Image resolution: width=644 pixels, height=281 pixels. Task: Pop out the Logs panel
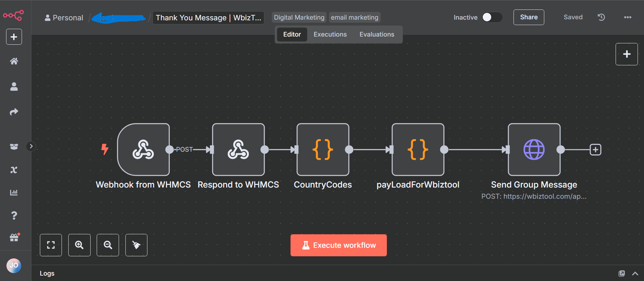[x=622, y=274]
